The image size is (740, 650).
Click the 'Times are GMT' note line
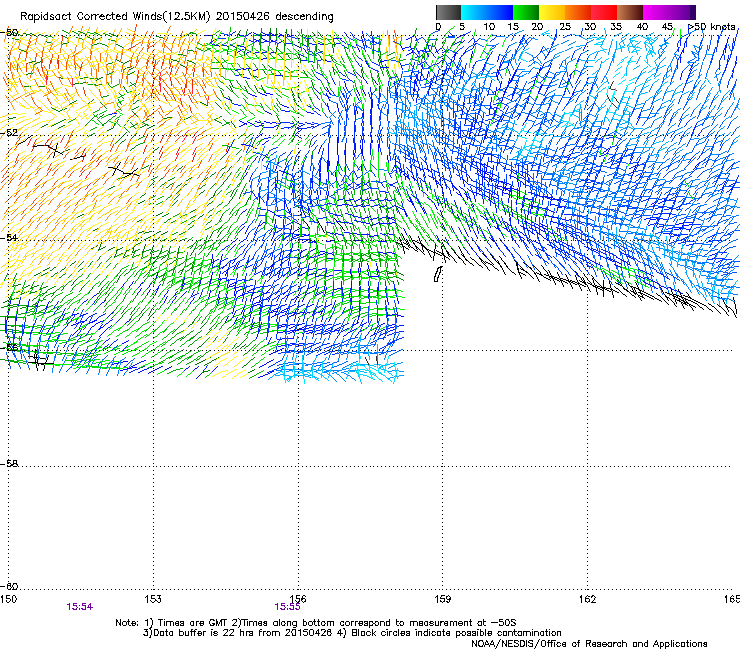[316, 623]
